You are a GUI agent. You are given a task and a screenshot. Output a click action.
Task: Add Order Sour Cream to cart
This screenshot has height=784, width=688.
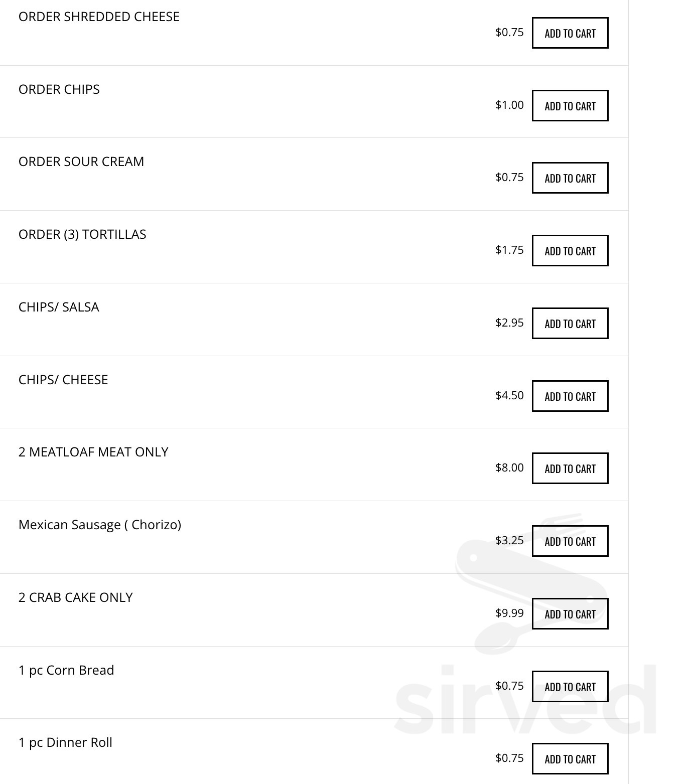point(570,178)
